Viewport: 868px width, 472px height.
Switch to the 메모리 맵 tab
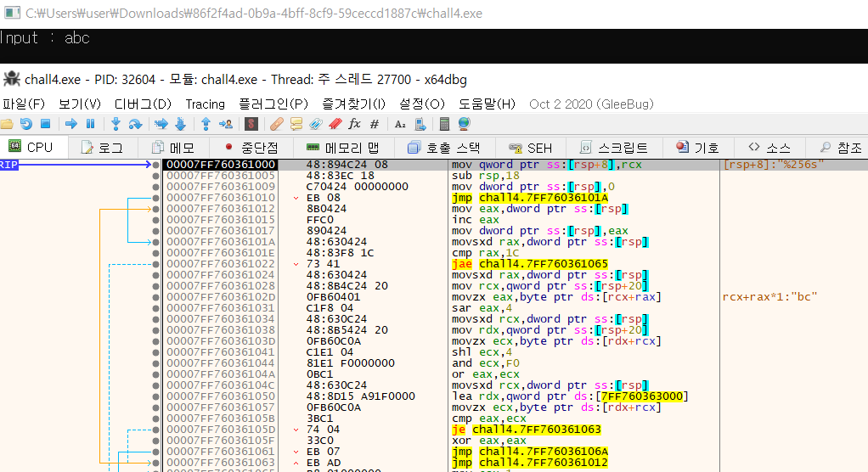pos(343,148)
